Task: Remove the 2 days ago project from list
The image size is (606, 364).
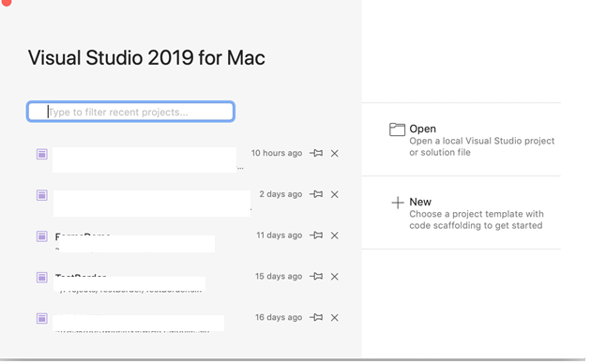Action: coord(335,194)
